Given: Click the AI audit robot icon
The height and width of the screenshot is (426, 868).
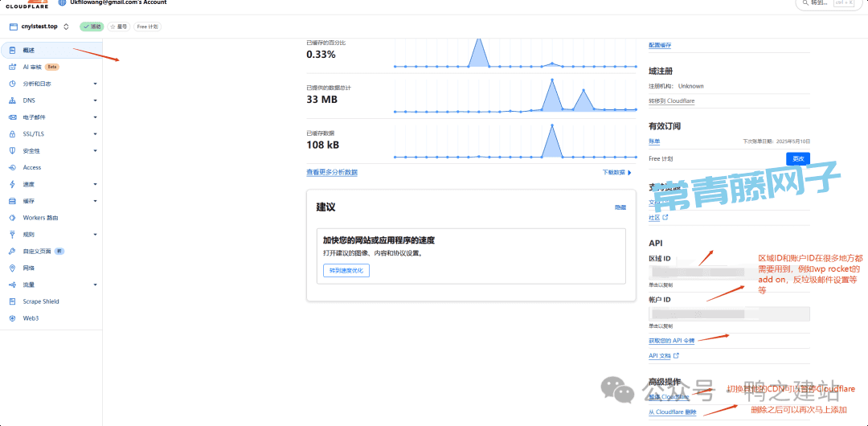Looking at the screenshot, I should coord(12,67).
